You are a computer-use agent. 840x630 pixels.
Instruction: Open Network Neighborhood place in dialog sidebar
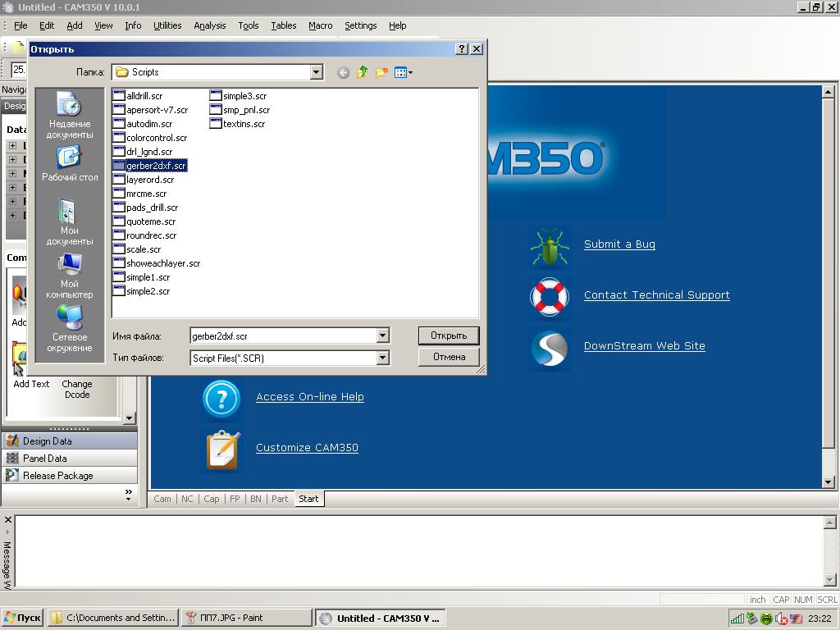click(x=70, y=329)
